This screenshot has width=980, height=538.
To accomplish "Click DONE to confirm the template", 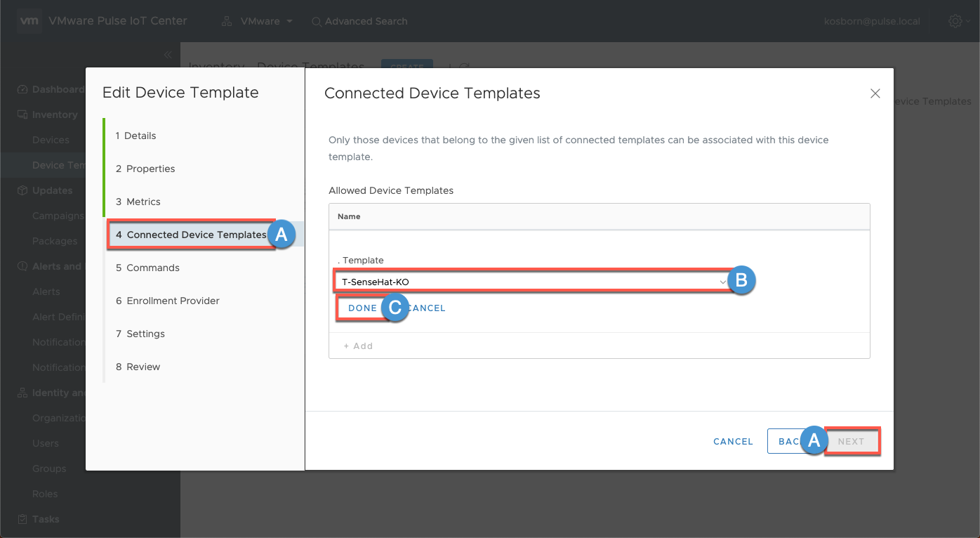I will [362, 308].
